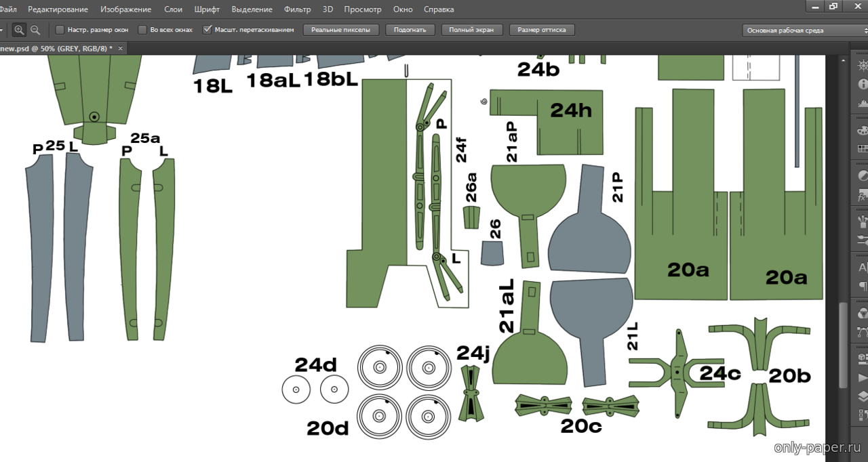Open the tool preset picker arrow
The image size is (868, 462).
[2, 30]
